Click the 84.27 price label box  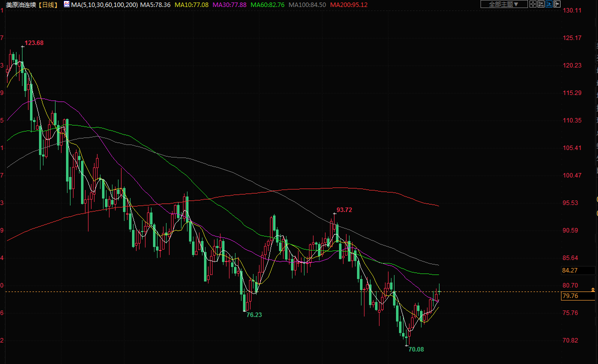coord(570,270)
